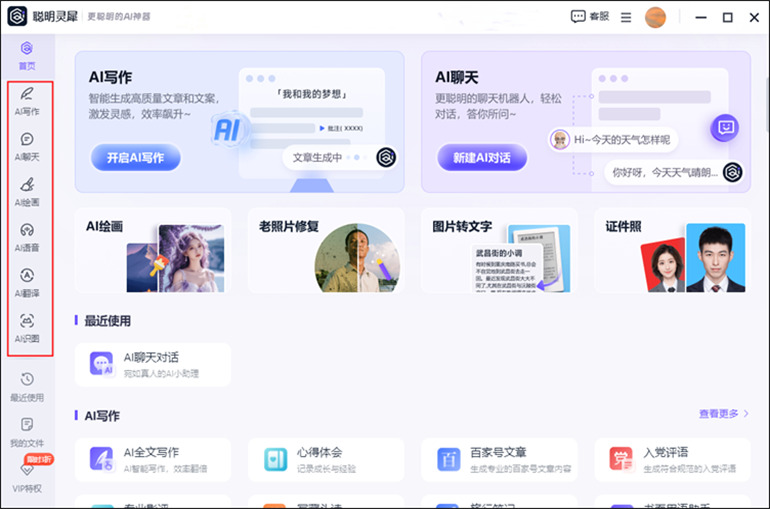Click the logo icon beside 你好呀 reply bubble

tap(732, 172)
